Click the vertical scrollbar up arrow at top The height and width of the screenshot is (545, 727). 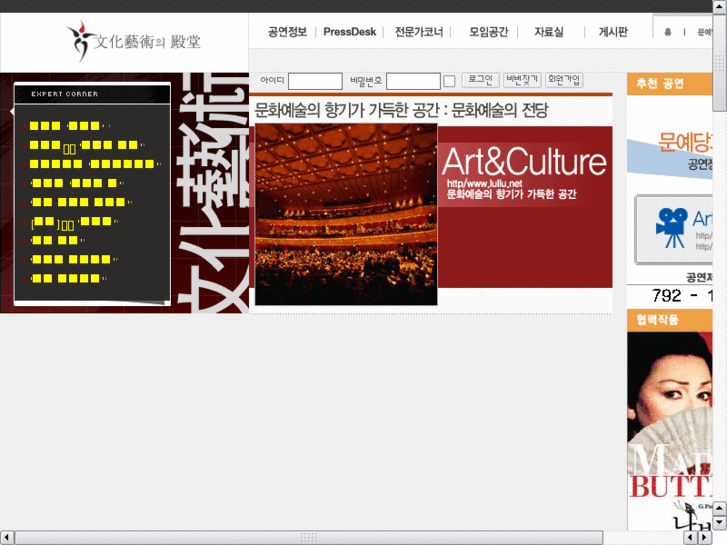720,7
